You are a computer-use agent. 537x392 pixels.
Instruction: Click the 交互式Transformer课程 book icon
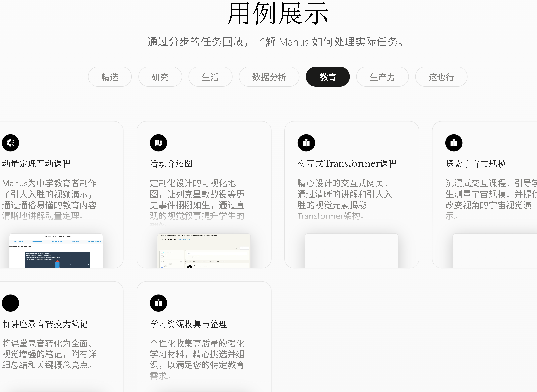(x=306, y=143)
